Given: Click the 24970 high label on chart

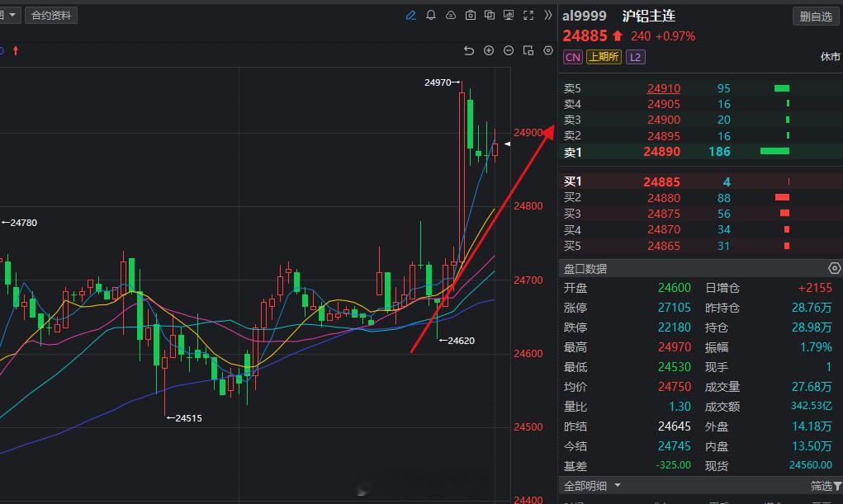Looking at the screenshot, I should [x=438, y=82].
